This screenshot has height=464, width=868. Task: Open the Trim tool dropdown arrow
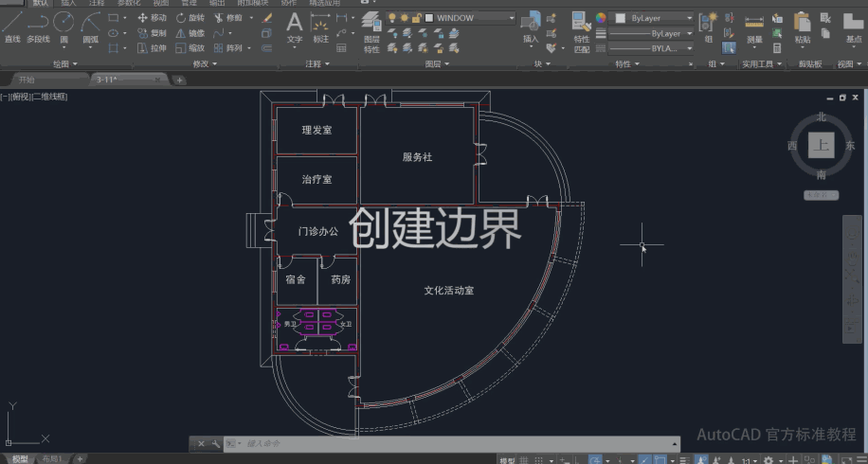[251, 18]
